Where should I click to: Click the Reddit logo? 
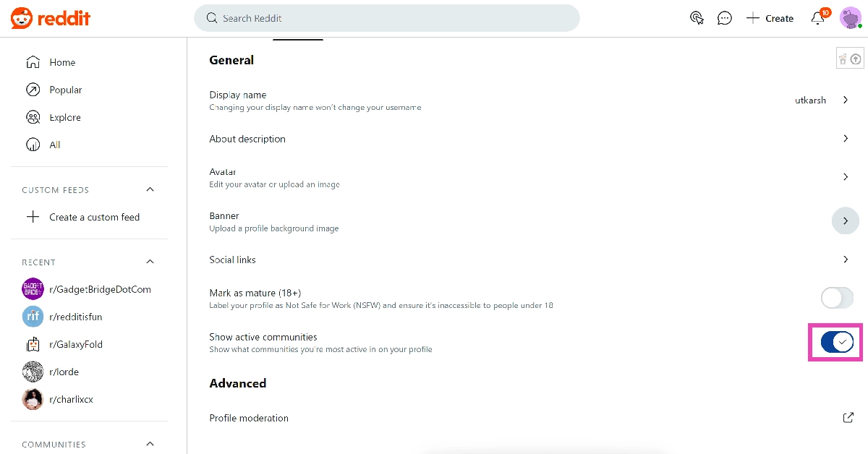click(x=51, y=18)
